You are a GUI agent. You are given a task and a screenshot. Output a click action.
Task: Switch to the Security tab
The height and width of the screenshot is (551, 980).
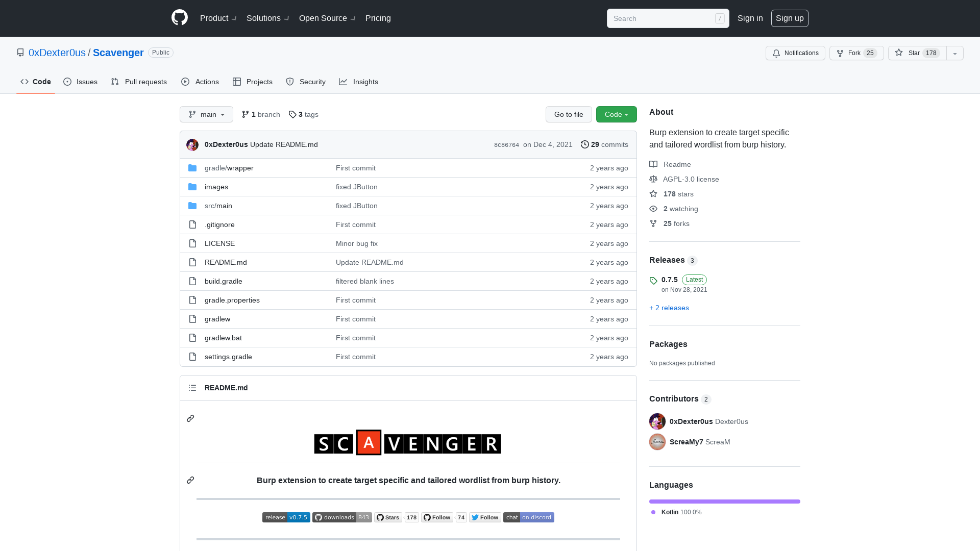pyautogui.click(x=306, y=82)
